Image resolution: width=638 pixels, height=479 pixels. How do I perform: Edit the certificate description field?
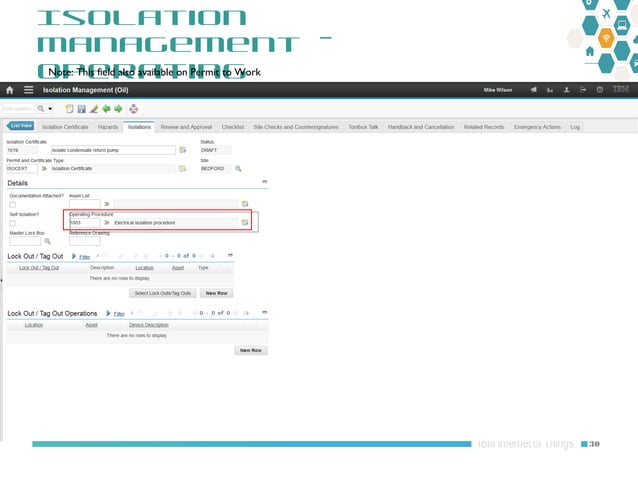click(x=113, y=150)
